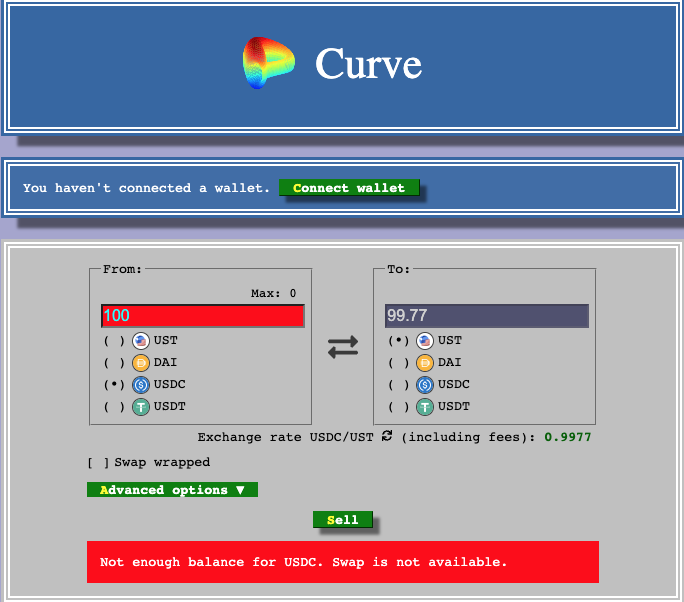Screen dimensions: 684x602
Task: Select the UST radio button under From
Action: pos(114,341)
